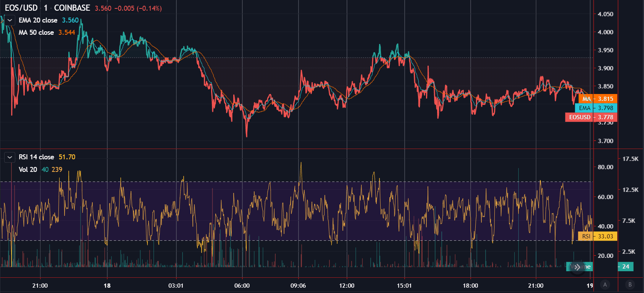Click the 03:01 time axis label
644x293 pixels.
tap(176, 285)
